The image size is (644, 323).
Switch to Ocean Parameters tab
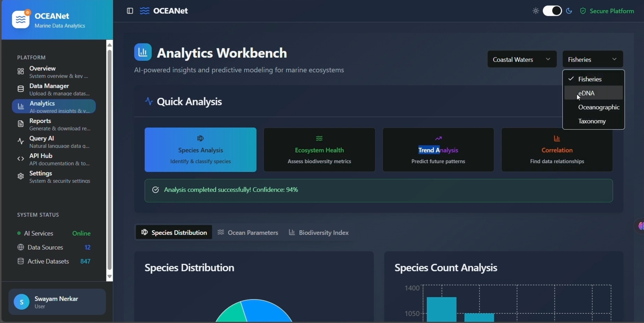coord(248,232)
